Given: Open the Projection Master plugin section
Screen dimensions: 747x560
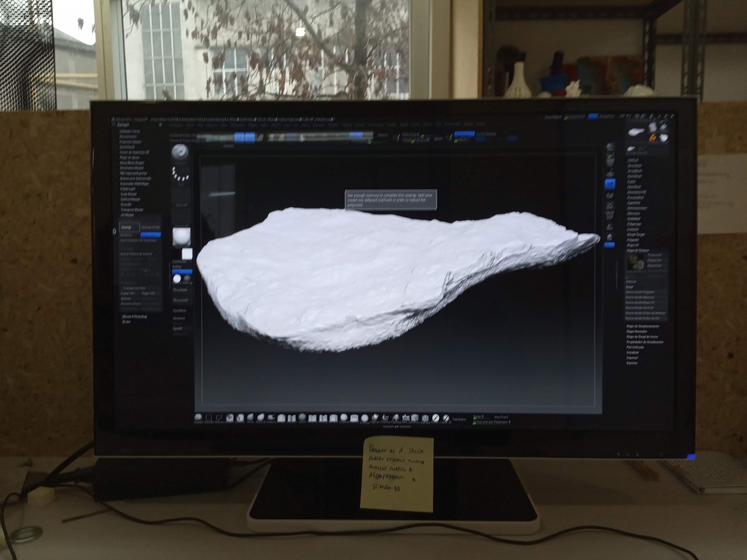Looking at the screenshot, I should point(130,142).
